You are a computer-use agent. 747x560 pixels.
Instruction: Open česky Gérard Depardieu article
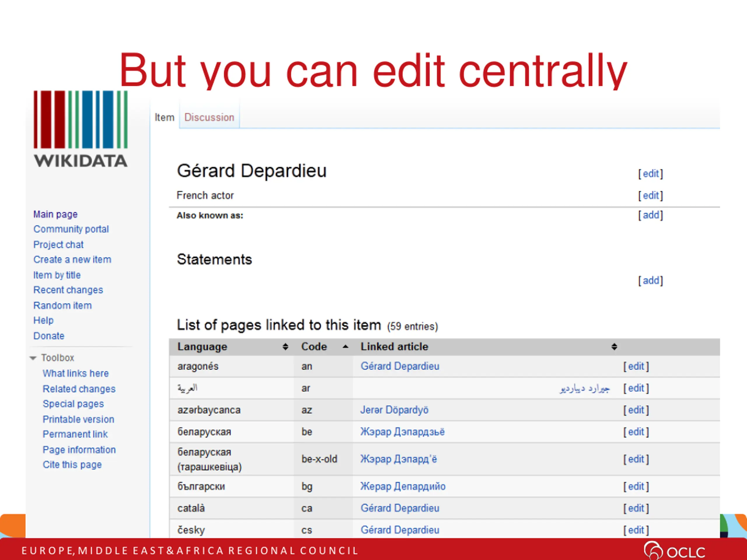coord(400,530)
